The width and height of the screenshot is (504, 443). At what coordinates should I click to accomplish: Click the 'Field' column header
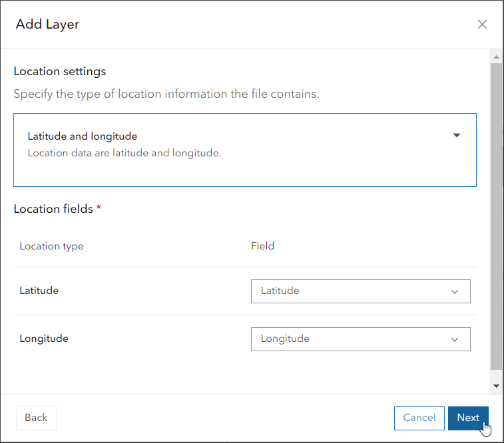coord(263,246)
